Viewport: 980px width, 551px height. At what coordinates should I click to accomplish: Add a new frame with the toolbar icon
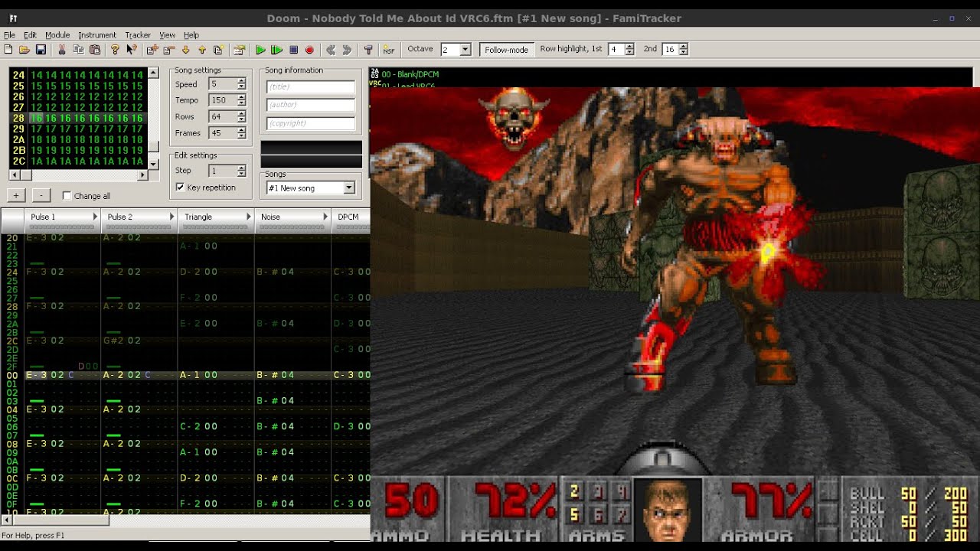[x=152, y=50]
